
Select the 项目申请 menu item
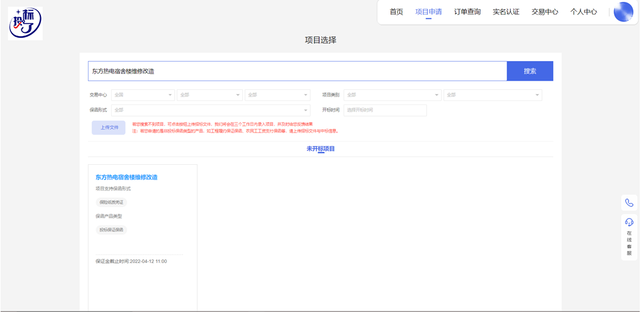[429, 12]
